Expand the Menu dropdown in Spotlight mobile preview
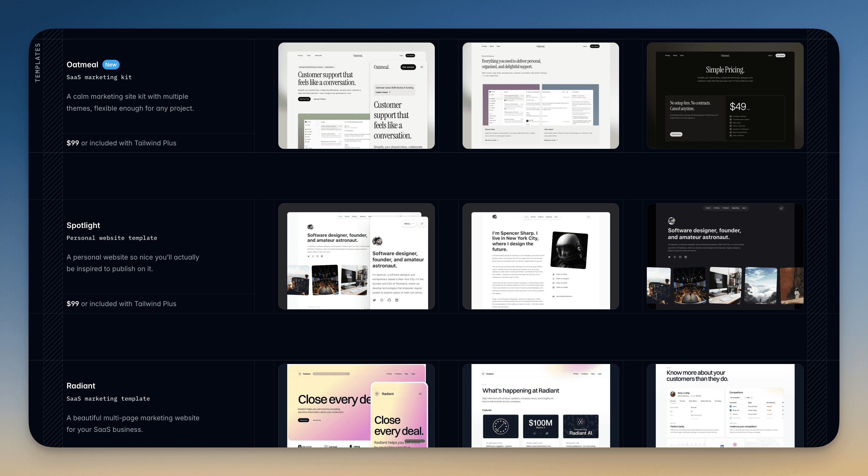 pyautogui.click(x=409, y=223)
